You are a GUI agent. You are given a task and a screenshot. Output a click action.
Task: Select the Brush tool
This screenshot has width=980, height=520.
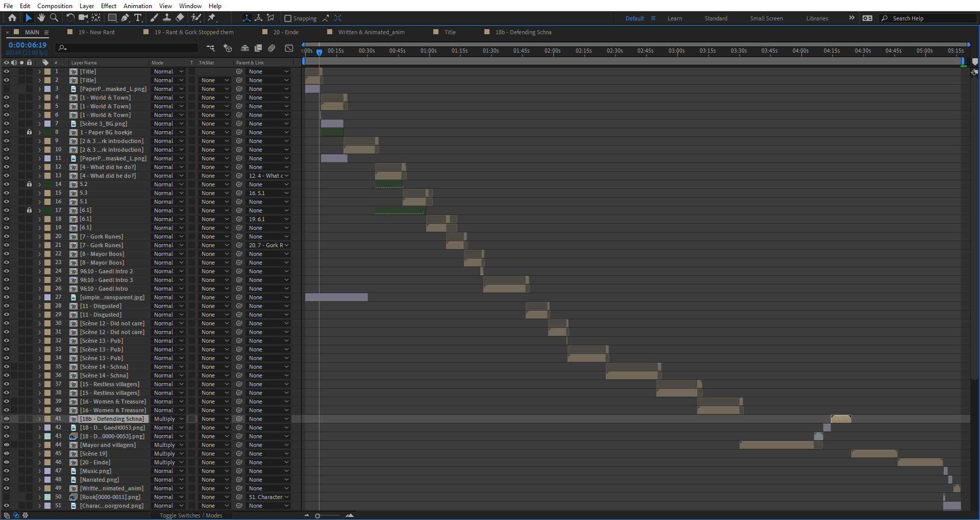tap(154, 18)
